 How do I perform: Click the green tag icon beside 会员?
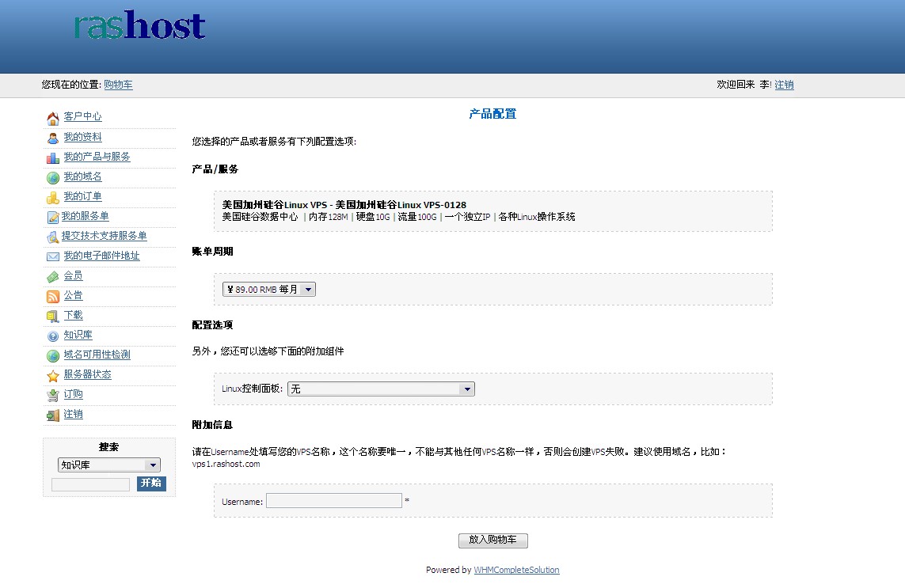(52, 277)
